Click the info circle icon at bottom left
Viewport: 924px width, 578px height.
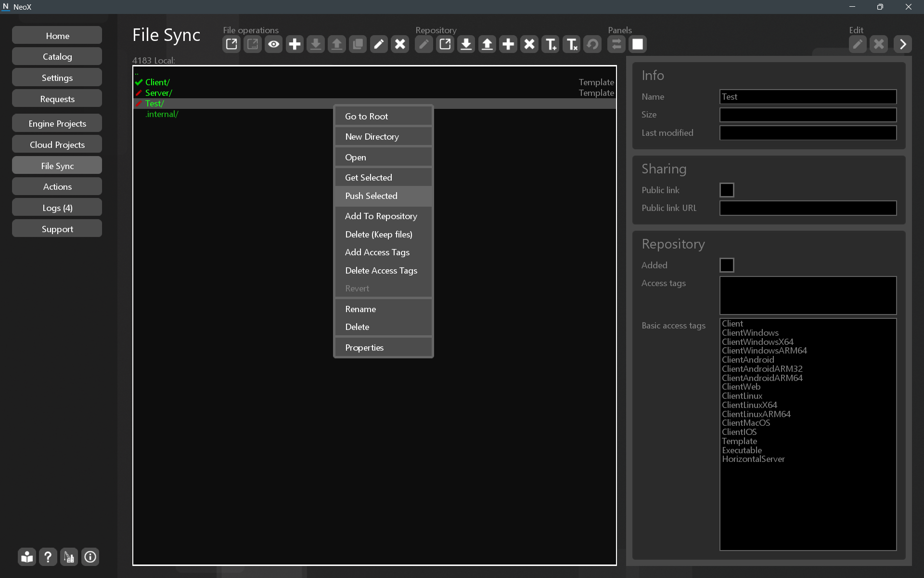90,557
